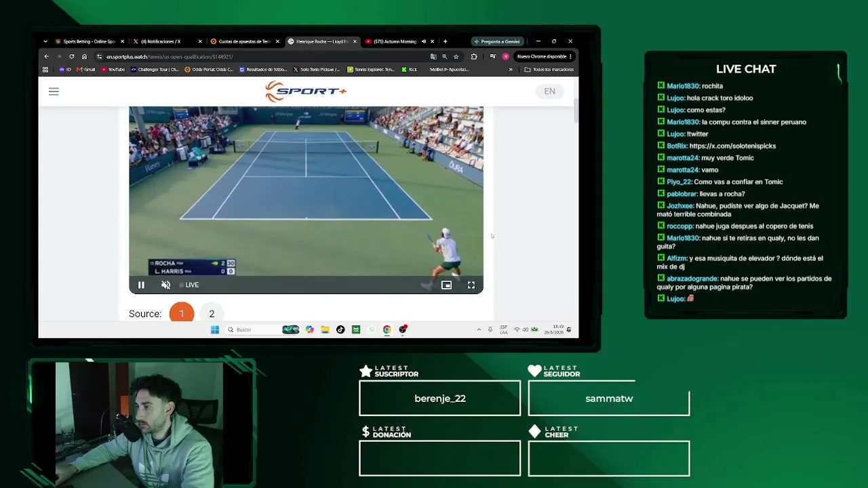Open the YouTube bookmark

(113, 69)
